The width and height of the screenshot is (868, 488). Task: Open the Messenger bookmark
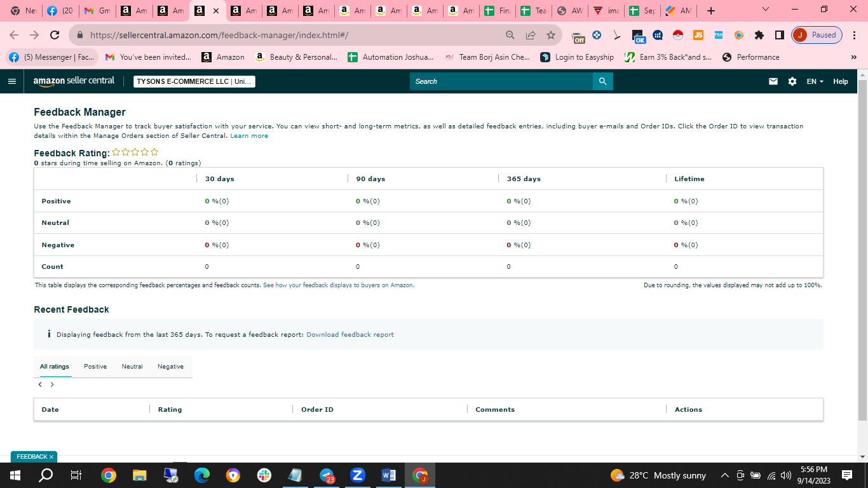(52, 57)
